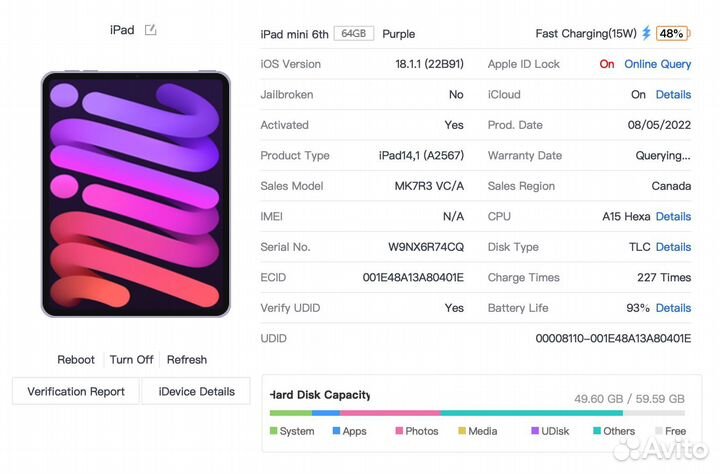The image size is (720, 474).
Task: Open Battery Life Details link
Action: tap(673, 308)
